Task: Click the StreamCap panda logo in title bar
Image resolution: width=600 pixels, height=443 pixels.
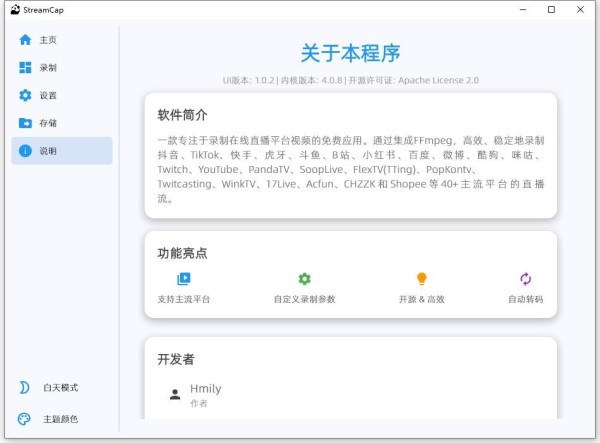Action: [x=15, y=10]
